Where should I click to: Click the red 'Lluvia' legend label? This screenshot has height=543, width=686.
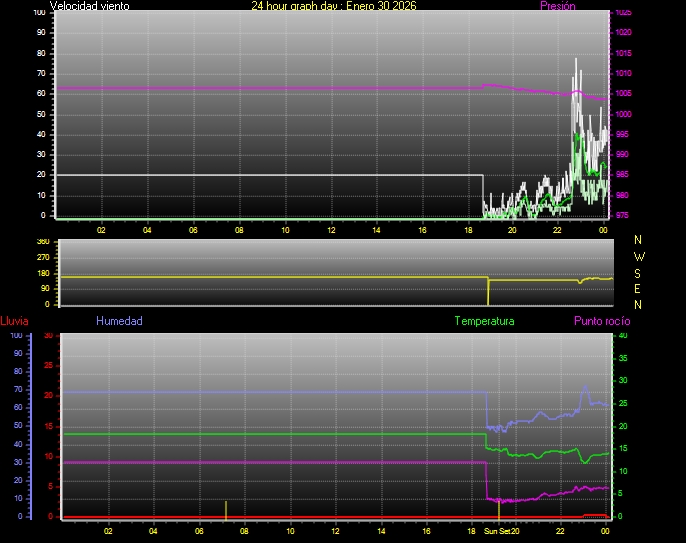click(x=14, y=321)
